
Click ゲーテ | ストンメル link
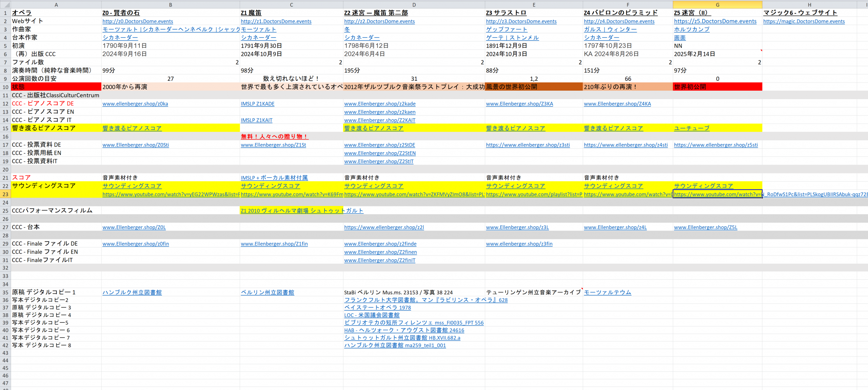[512, 37]
